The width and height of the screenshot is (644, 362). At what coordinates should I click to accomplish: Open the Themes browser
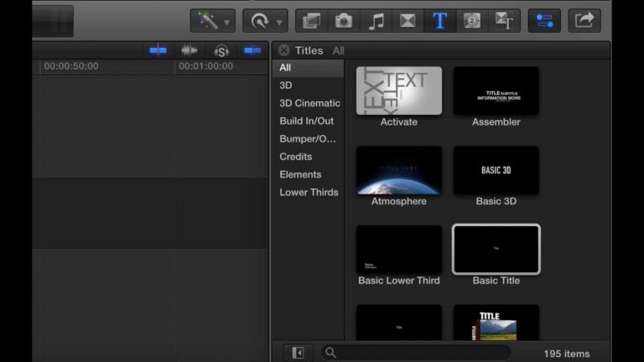coord(504,21)
